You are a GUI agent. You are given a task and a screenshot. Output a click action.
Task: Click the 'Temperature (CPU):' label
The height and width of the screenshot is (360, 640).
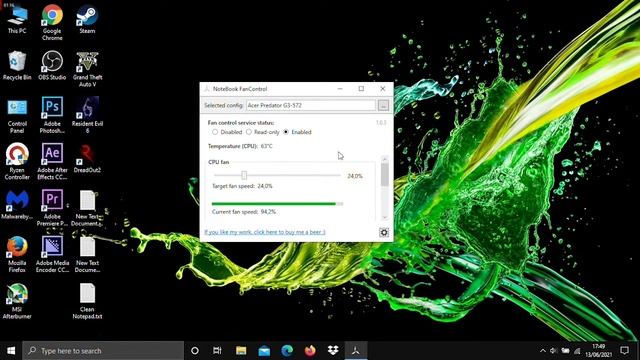tap(233, 146)
